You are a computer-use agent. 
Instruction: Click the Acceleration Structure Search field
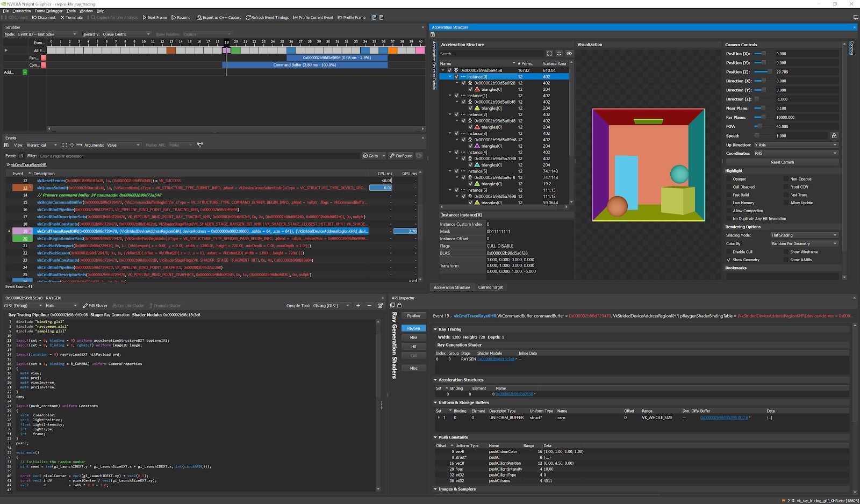coord(491,54)
